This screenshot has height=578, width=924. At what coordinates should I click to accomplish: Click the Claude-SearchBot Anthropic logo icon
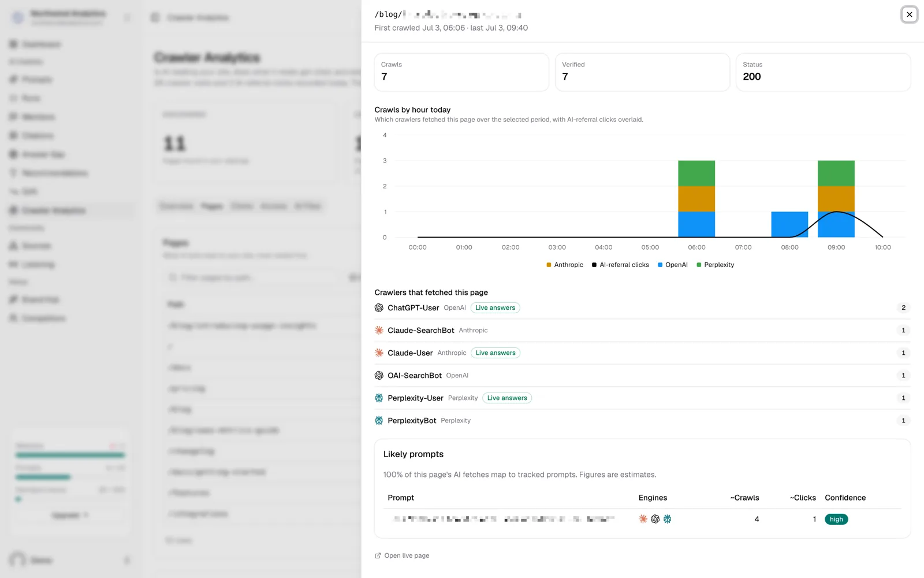pos(379,331)
